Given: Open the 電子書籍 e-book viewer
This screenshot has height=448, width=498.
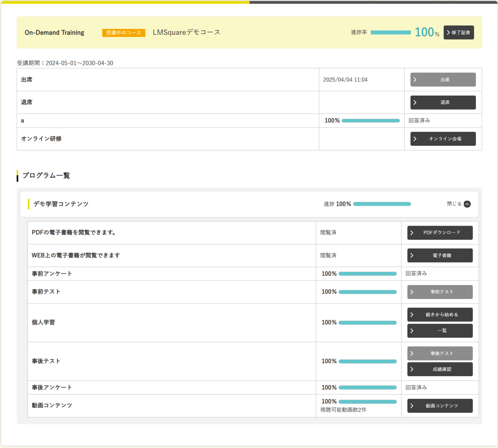Looking at the screenshot, I should tap(440, 255).
